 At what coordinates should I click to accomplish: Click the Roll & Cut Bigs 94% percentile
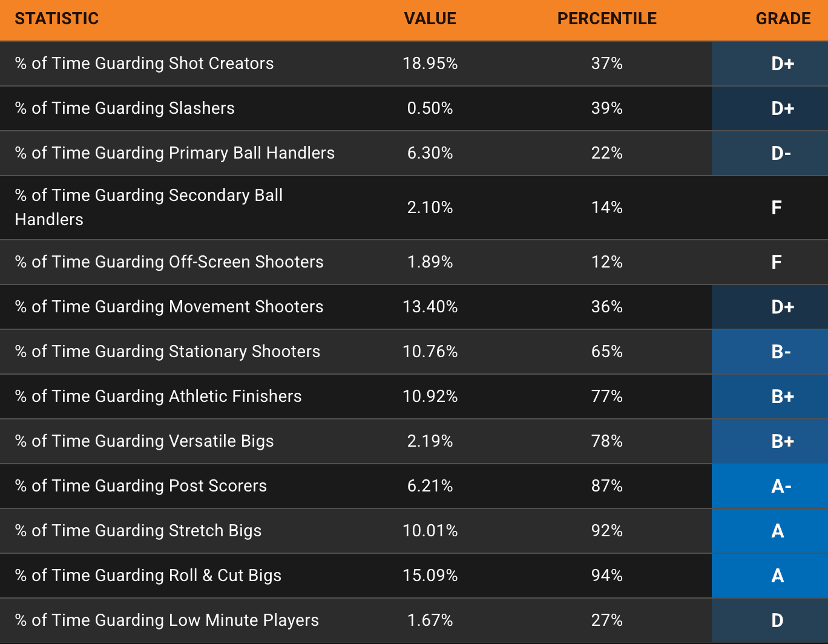click(x=606, y=576)
